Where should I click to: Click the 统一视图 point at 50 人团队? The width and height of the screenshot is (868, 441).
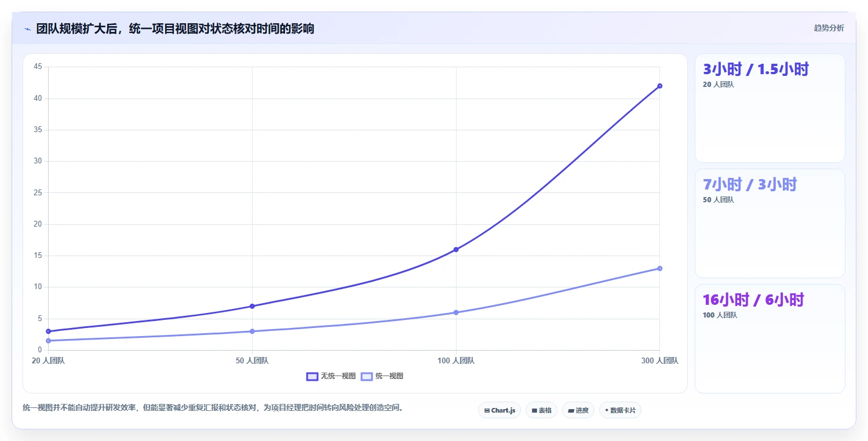[252, 331]
